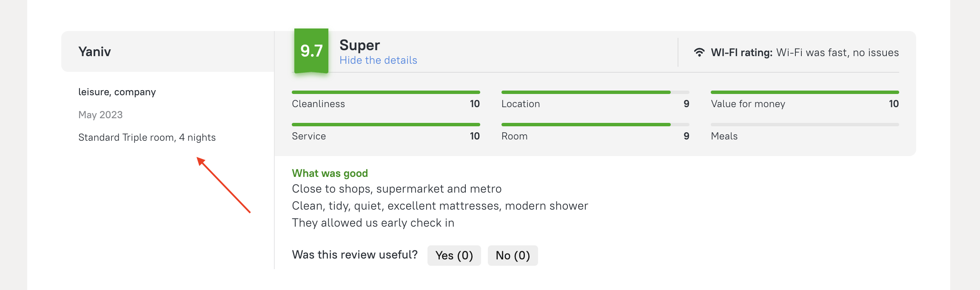Click the Service rating bar
The width and height of the screenshot is (980, 290).
386,125
